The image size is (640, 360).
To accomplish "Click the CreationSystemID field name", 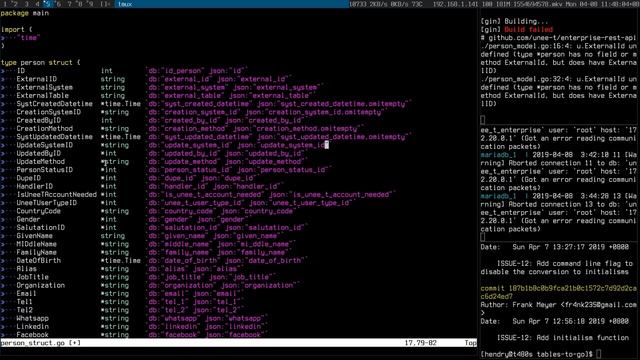I will (49, 112).
